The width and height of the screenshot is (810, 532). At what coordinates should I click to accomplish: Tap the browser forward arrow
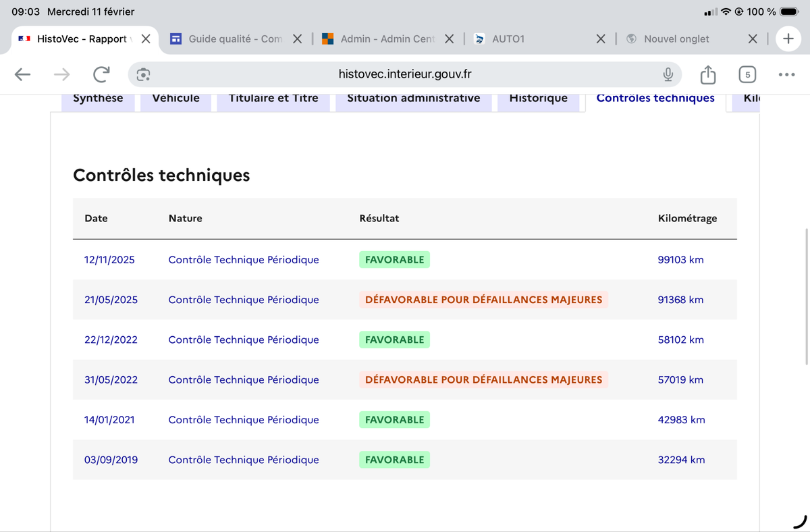point(62,74)
